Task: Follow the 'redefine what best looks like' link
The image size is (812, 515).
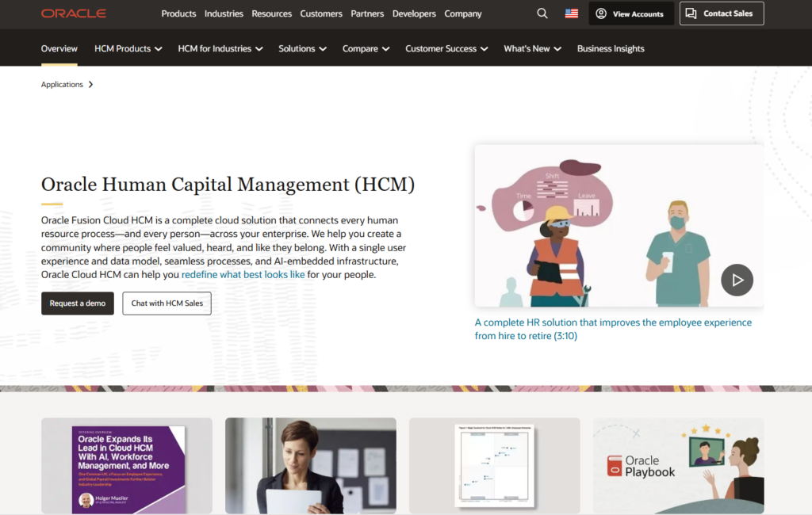Action: 243,275
